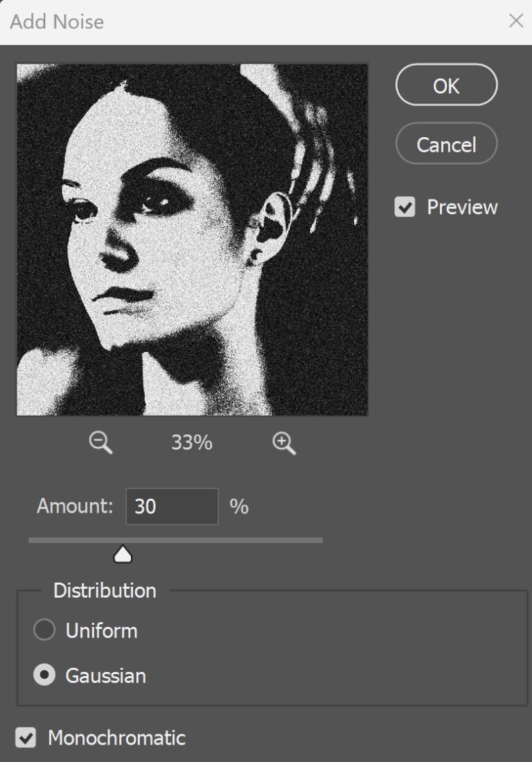The height and width of the screenshot is (762, 532).
Task: Click the zoom-out magnifying glass below the preview
Action: click(x=100, y=443)
